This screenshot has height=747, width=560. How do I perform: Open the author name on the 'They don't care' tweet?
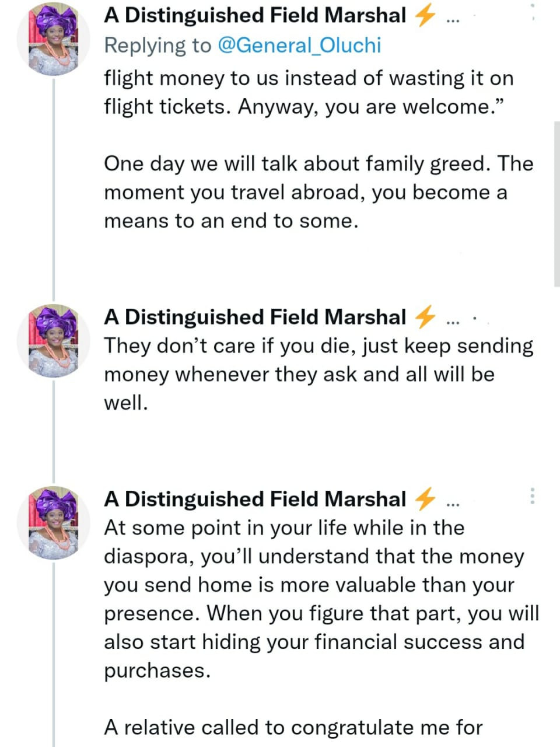point(254,317)
